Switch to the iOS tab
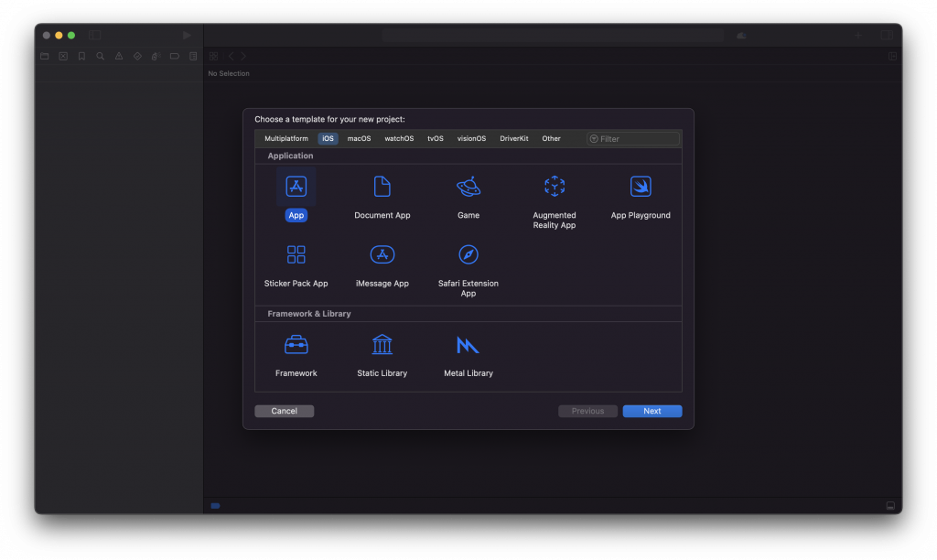Screen dimensions: 937x560 coord(328,139)
